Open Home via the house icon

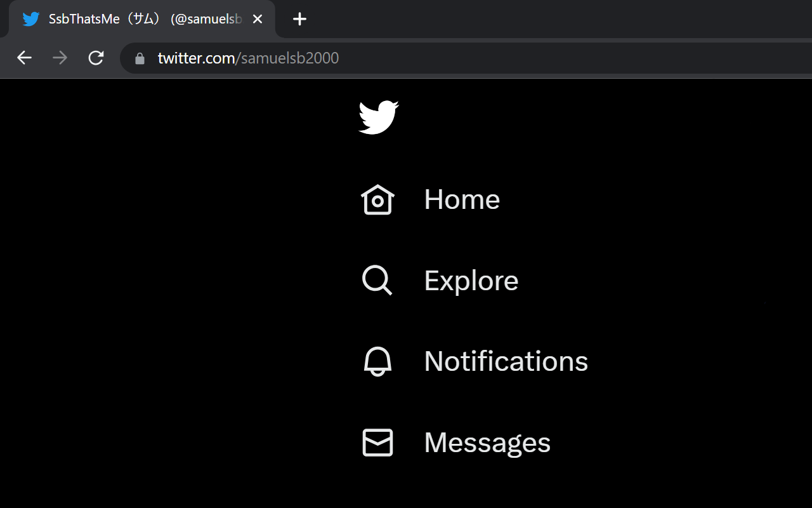click(x=377, y=199)
